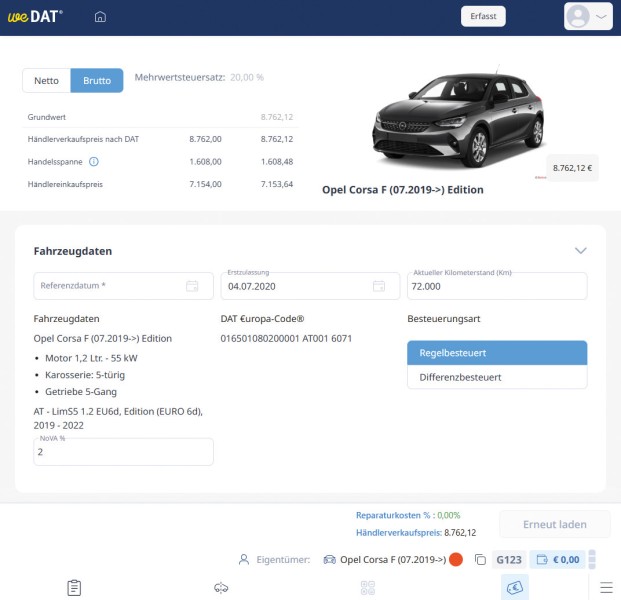Click the Erneut laden button
621x600 pixels.
pos(554,524)
